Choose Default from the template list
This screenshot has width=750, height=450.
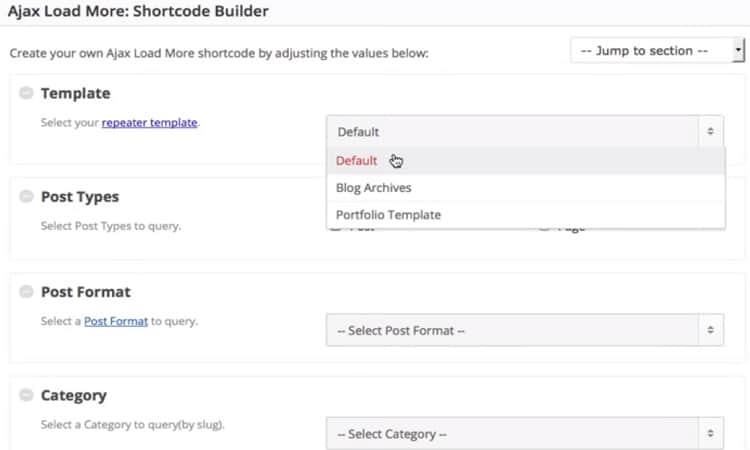point(526,161)
